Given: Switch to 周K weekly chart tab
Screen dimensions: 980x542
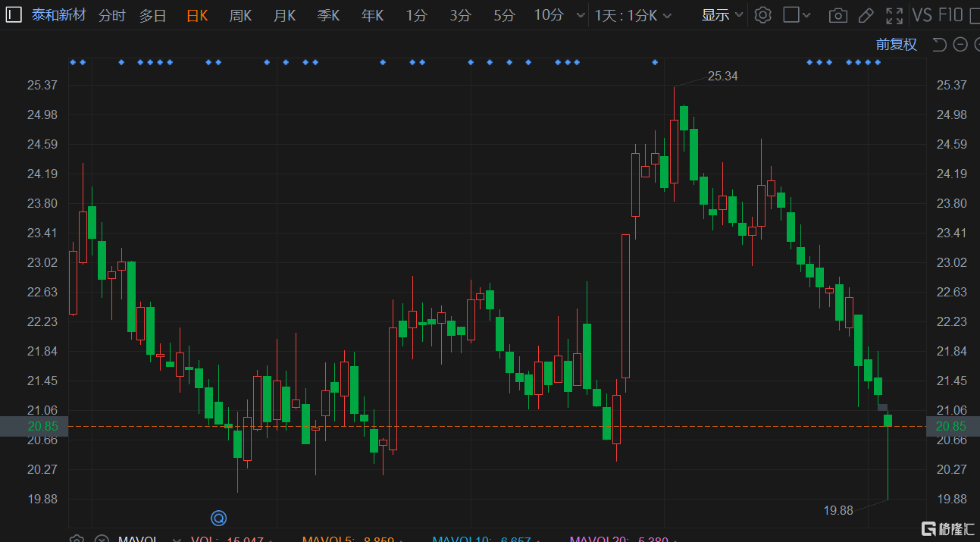Looking at the screenshot, I should [x=240, y=15].
